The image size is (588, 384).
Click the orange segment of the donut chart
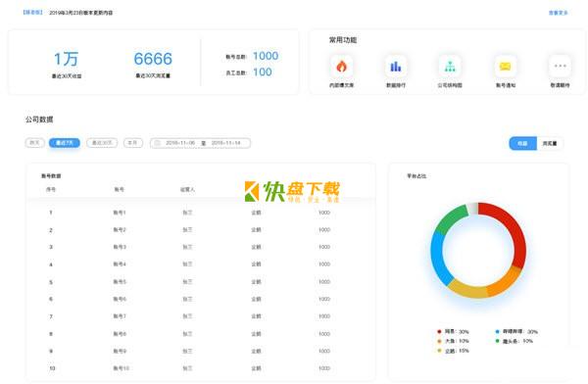click(x=505, y=283)
